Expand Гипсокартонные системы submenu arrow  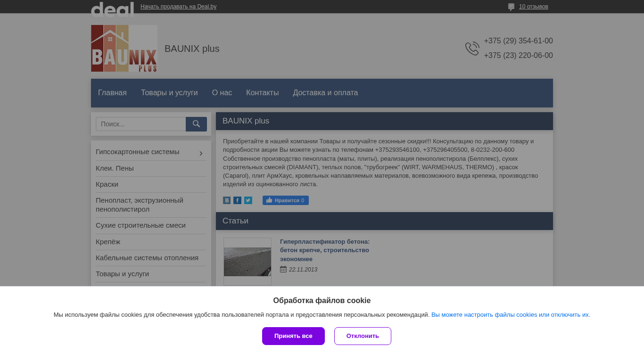[201, 153]
